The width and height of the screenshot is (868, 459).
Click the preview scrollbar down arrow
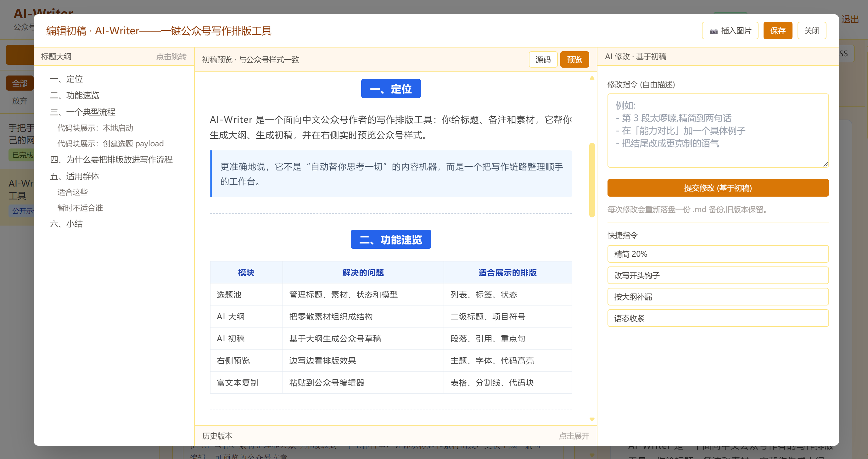592,419
